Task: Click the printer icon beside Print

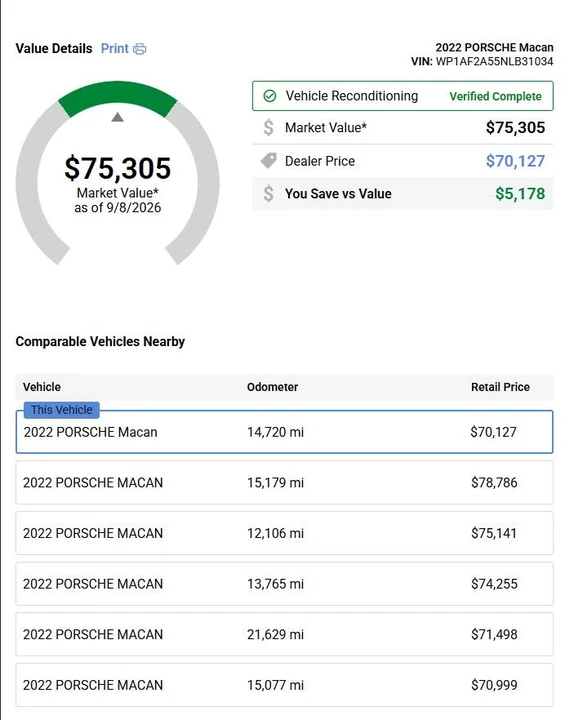Action: [140, 49]
